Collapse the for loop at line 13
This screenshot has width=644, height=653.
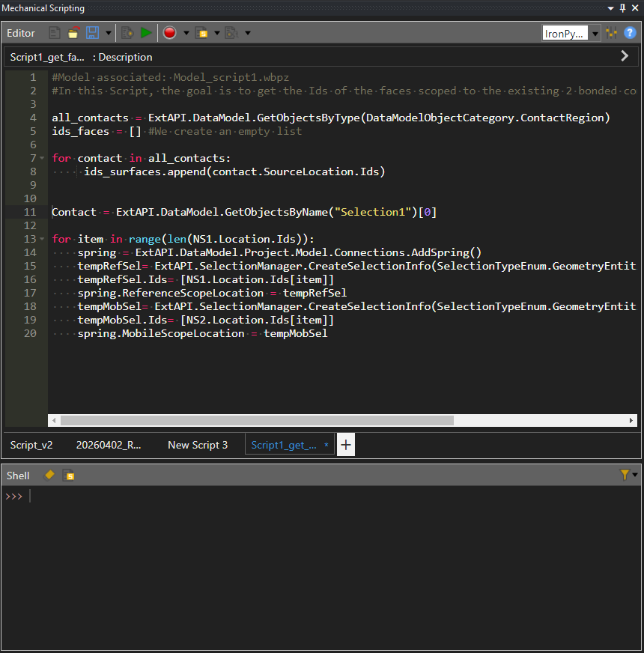42,239
